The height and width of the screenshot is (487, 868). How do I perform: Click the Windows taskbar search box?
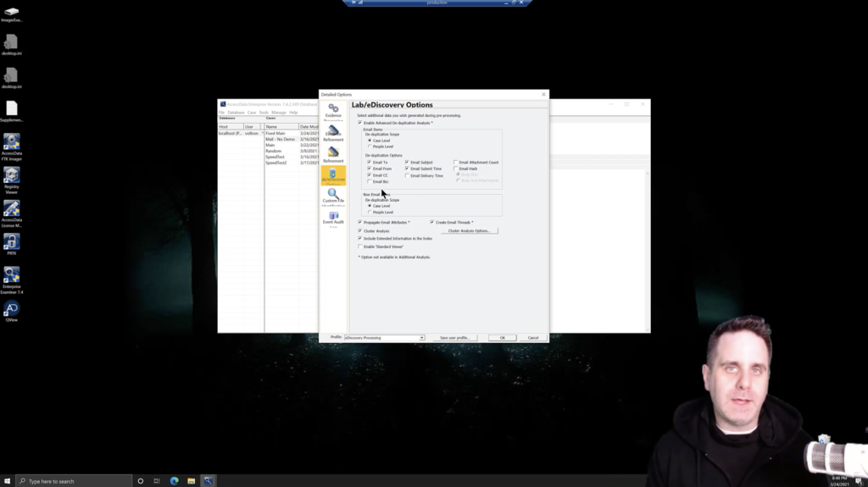(74, 481)
